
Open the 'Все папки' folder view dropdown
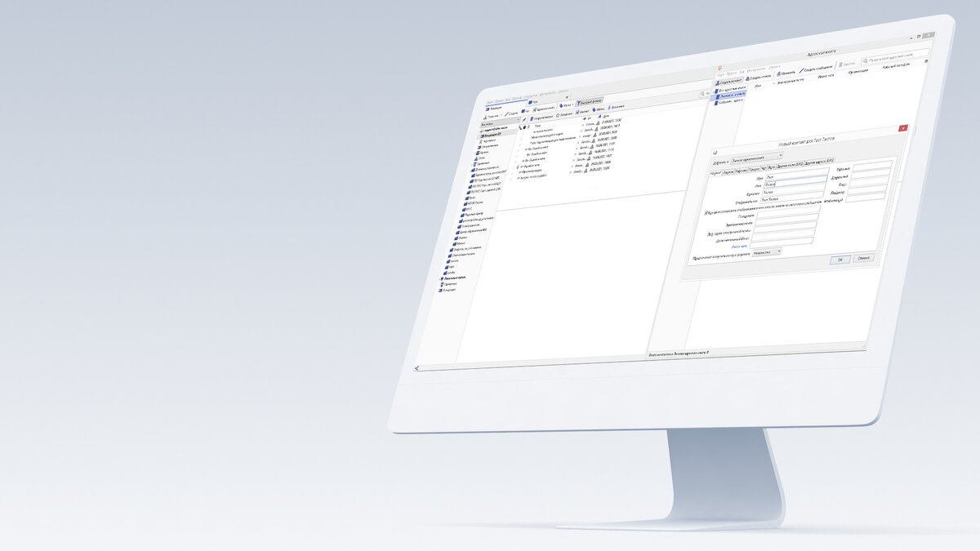click(x=500, y=123)
